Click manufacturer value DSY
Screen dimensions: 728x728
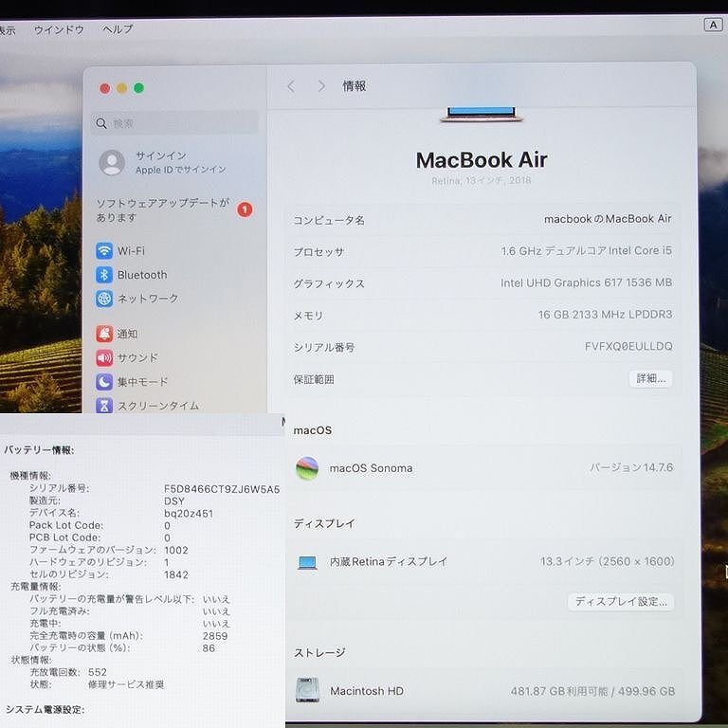[174, 501]
